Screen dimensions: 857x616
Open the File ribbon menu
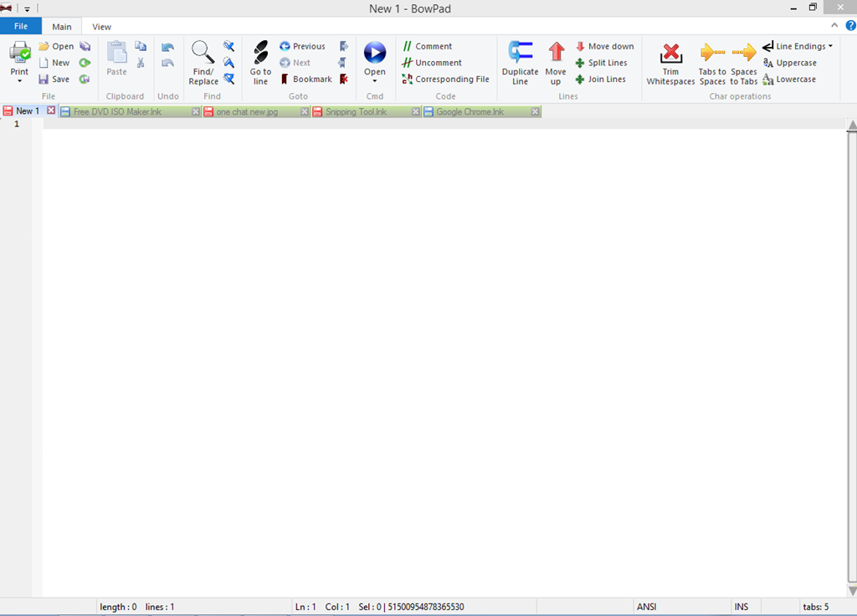click(x=21, y=26)
